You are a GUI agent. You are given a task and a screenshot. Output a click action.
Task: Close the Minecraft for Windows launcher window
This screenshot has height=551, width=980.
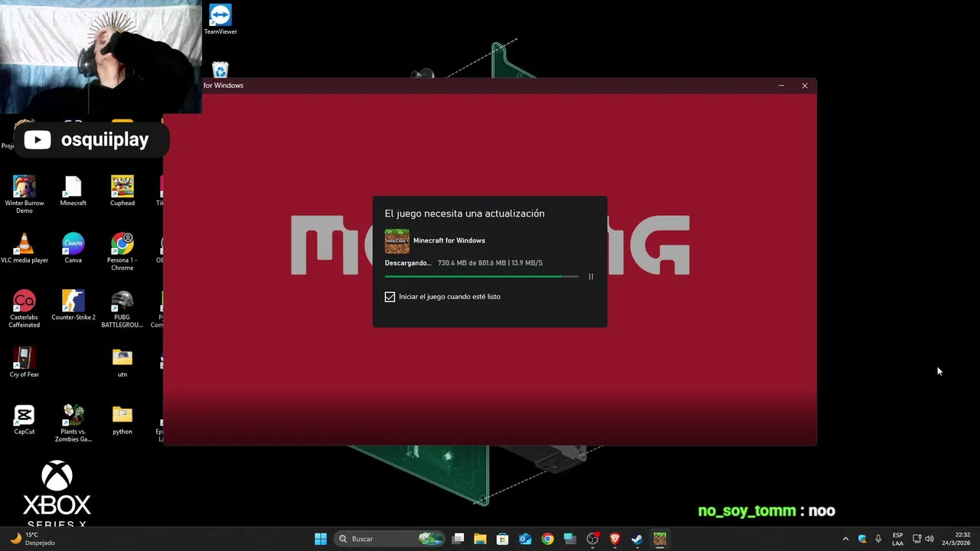click(805, 86)
